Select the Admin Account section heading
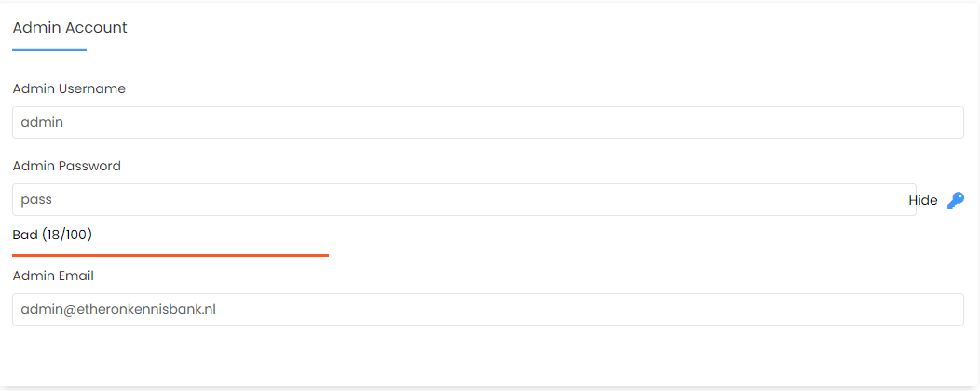 [x=70, y=28]
